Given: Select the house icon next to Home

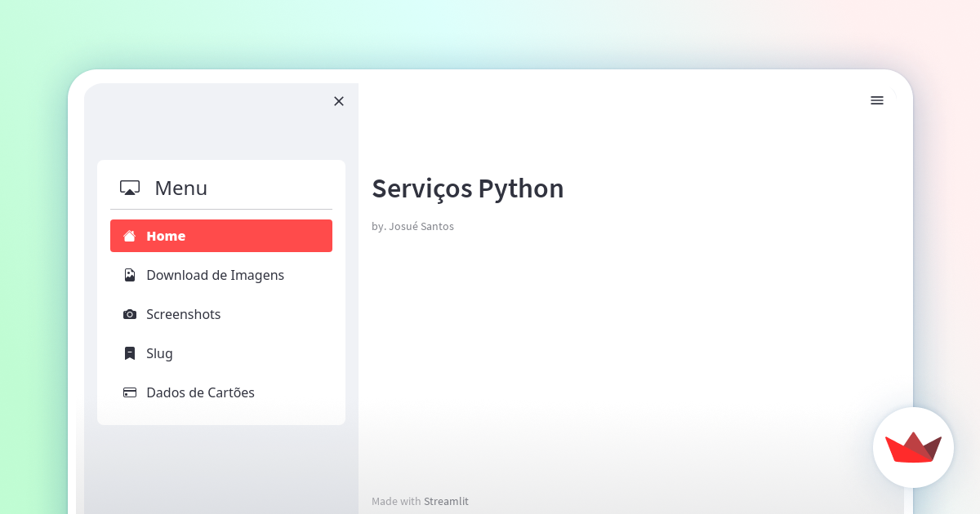Looking at the screenshot, I should click(130, 236).
